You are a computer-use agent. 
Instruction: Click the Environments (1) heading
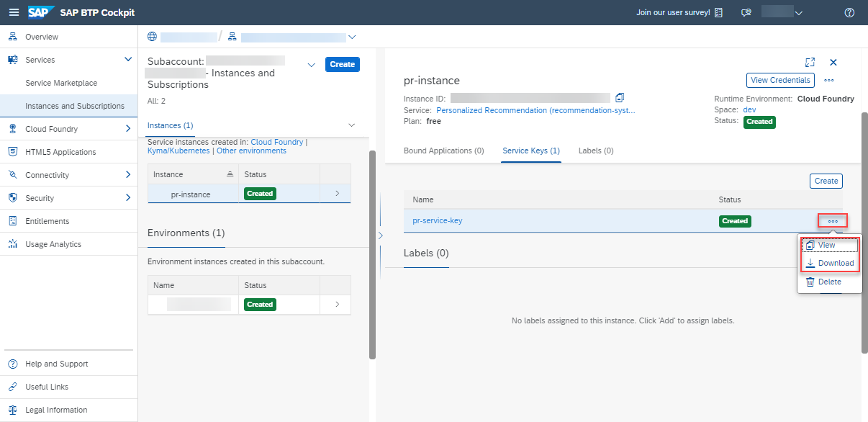point(186,233)
